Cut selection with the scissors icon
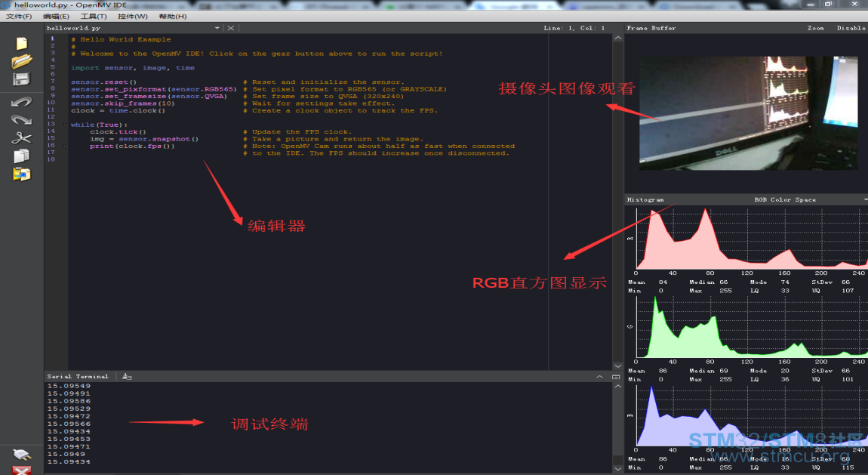The width and height of the screenshot is (868, 475). pyautogui.click(x=21, y=137)
